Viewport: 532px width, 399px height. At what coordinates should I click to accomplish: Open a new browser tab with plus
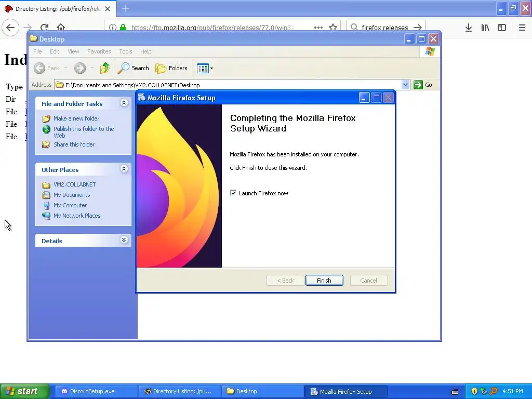click(125, 8)
